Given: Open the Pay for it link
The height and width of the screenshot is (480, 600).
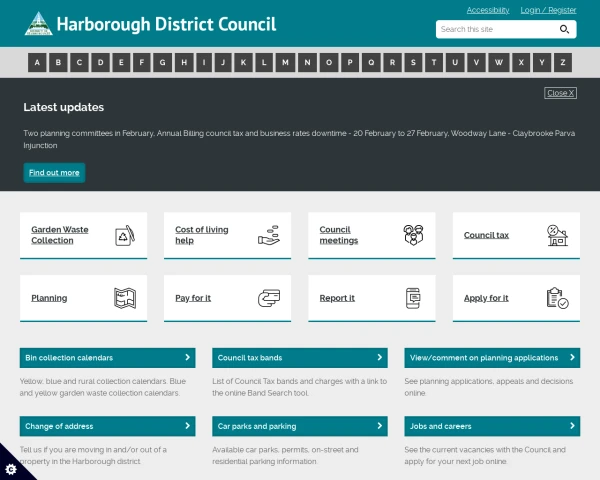Looking at the screenshot, I should [193, 298].
